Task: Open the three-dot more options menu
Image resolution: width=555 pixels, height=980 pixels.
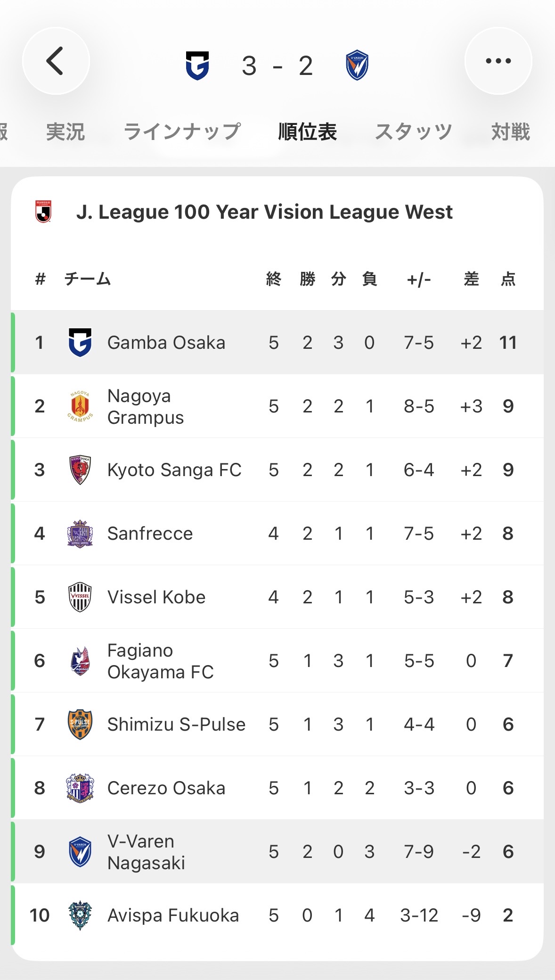Action: pos(498,61)
